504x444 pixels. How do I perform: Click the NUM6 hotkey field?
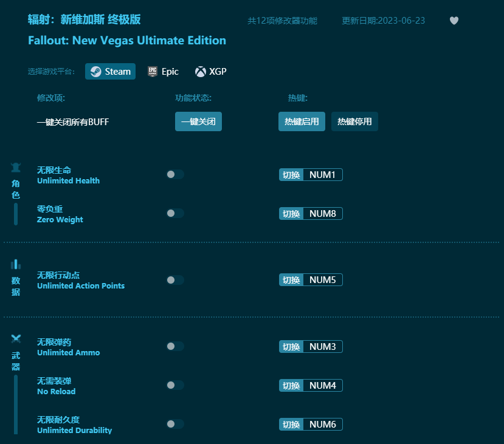(322, 424)
